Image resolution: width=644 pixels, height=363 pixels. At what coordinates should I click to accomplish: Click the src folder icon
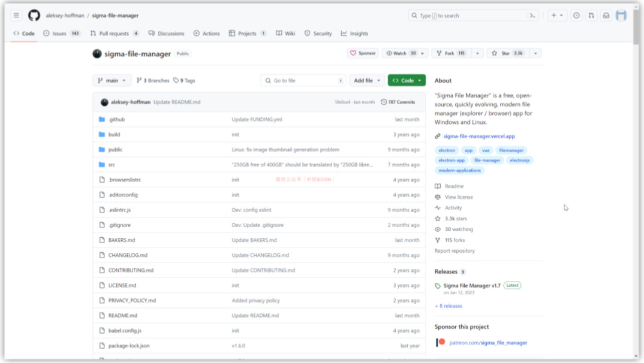click(x=102, y=165)
